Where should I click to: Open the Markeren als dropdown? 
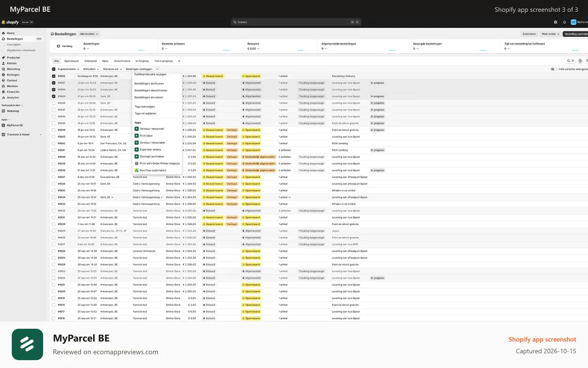(112, 69)
